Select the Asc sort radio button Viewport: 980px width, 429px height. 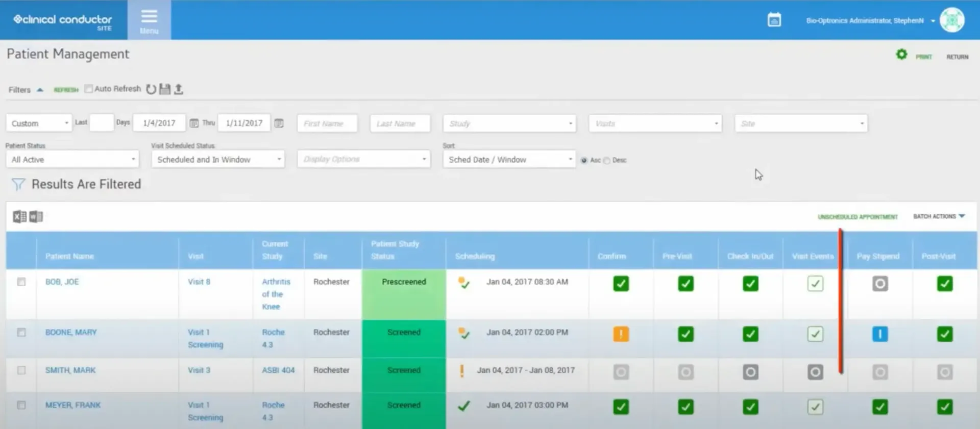[x=584, y=160]
